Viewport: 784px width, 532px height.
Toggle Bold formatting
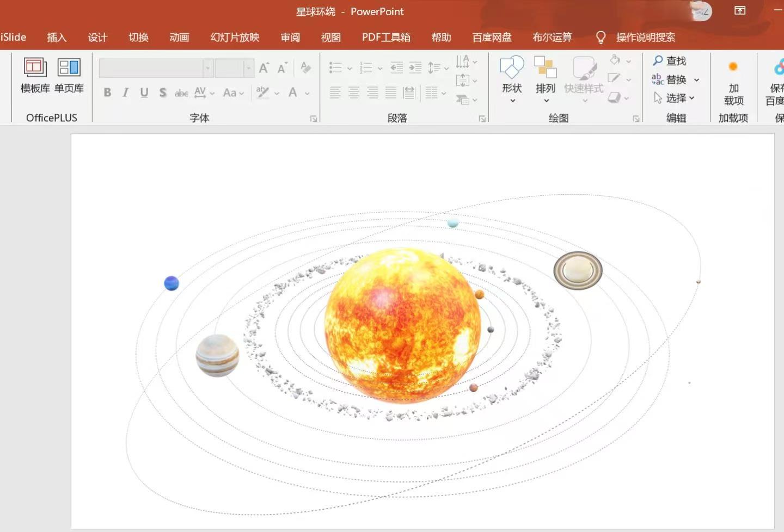107,92
